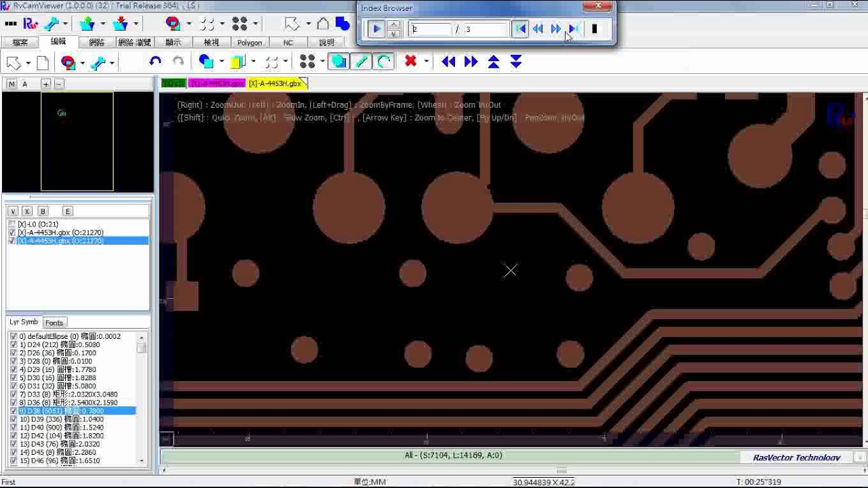Click the blue double-left arrow toolbar icon
The image size is (868, 488).
coord(448,62)
